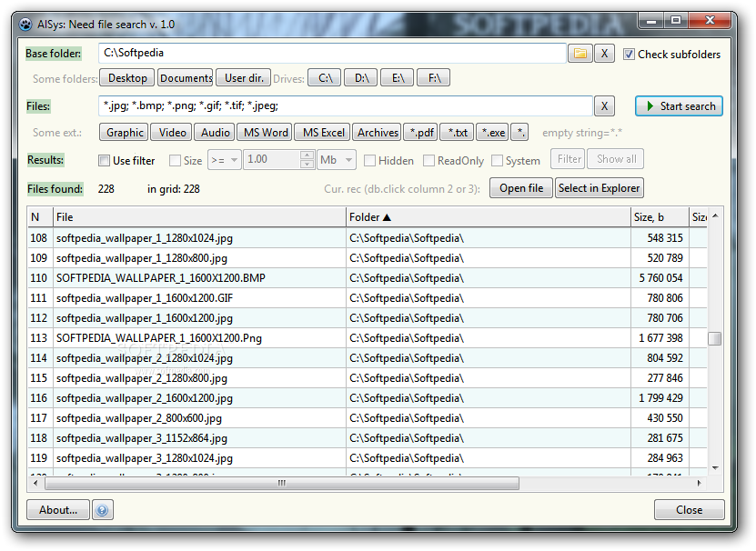Select the D:\ drive button
Image resolution: width=756 pixels, height=551 pixels.
point(361,77)
